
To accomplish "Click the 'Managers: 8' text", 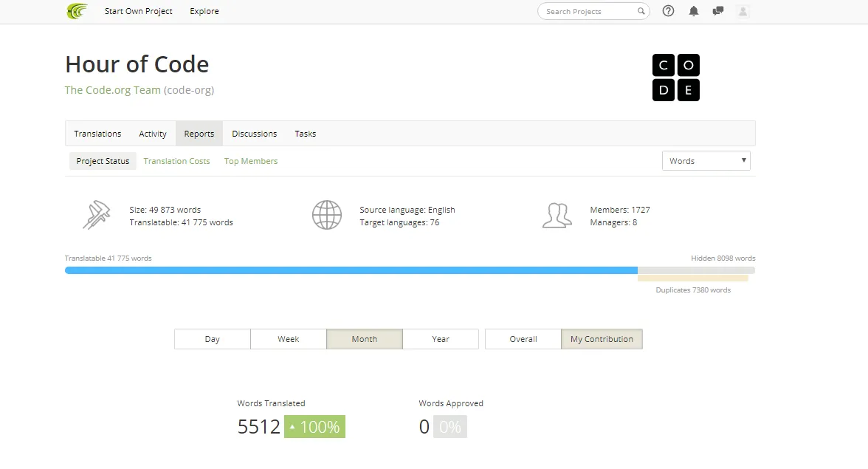I will 613,222.
